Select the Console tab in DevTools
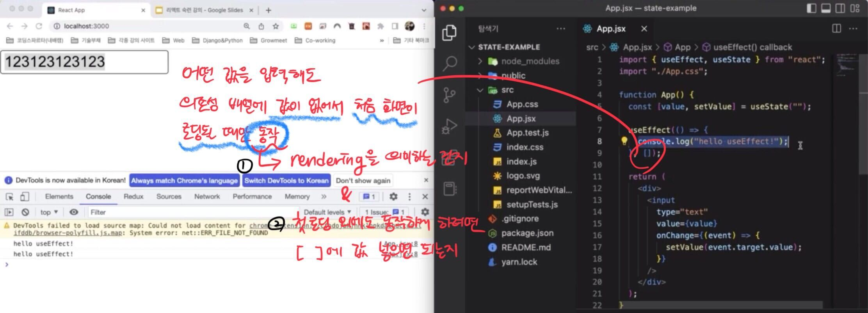 [x=98, y=197]
